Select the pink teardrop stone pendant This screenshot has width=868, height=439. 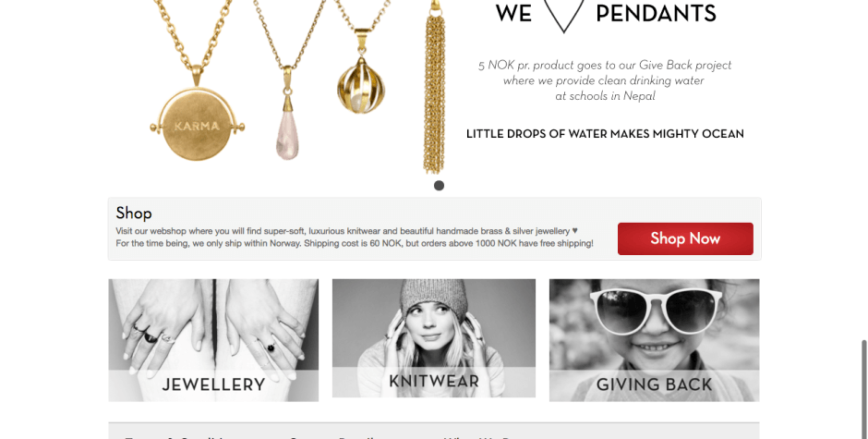click(x=287, y=133)
